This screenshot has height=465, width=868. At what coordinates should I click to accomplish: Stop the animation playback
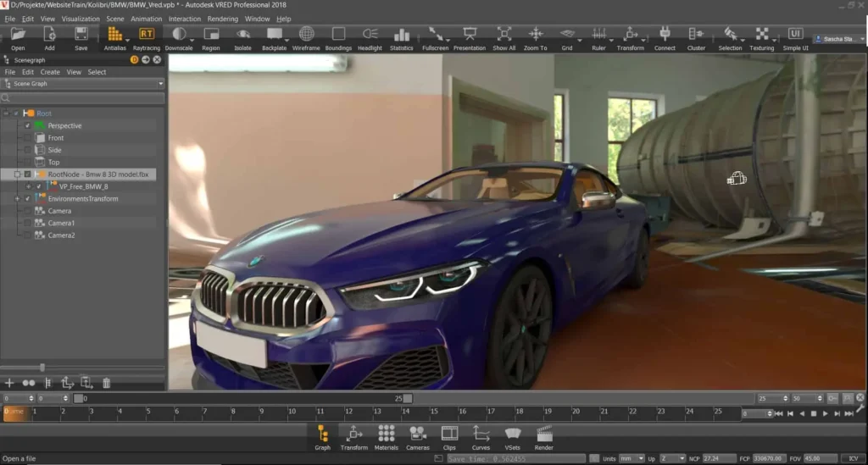(813, 413)
